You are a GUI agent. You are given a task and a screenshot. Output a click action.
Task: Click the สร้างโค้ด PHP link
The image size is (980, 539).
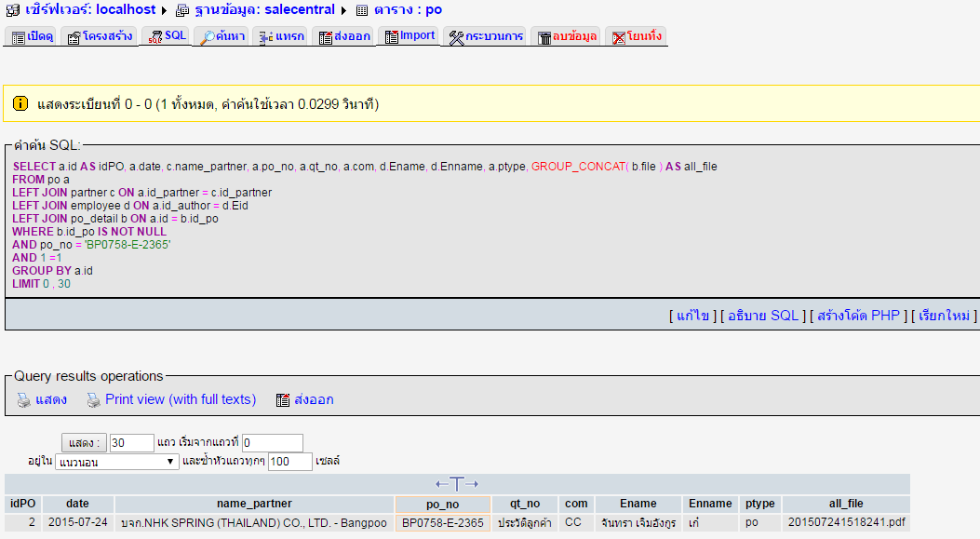tap(858, 316)
